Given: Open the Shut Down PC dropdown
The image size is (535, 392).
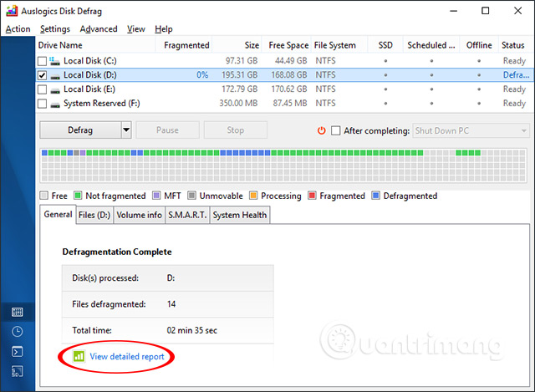Looking at the screenshot, I should click(471, 130).
